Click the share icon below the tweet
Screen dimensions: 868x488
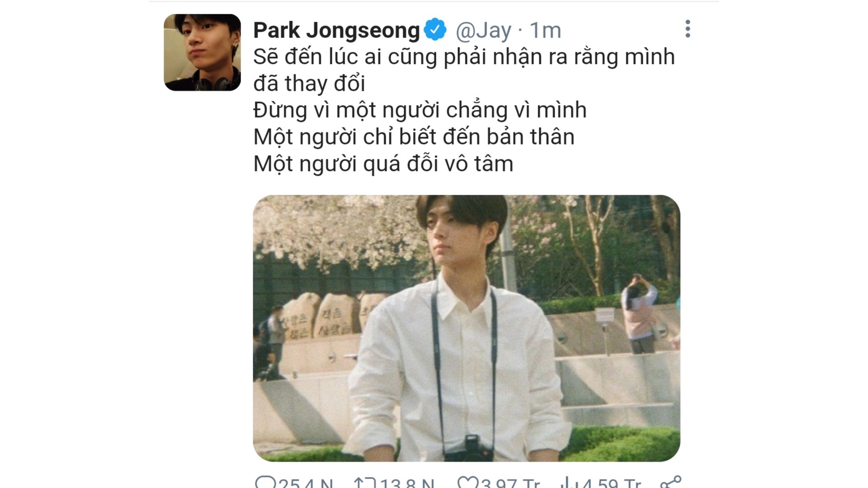(670, 482)
